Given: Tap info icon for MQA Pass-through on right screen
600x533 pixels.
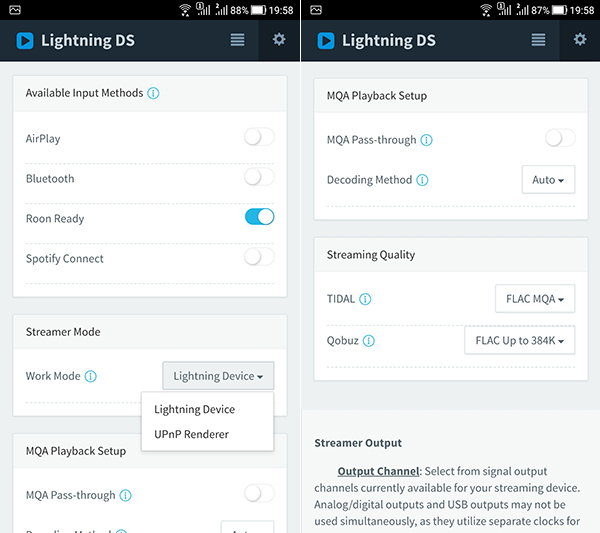Looking at the screenshot, I should (x=426, y=140).
